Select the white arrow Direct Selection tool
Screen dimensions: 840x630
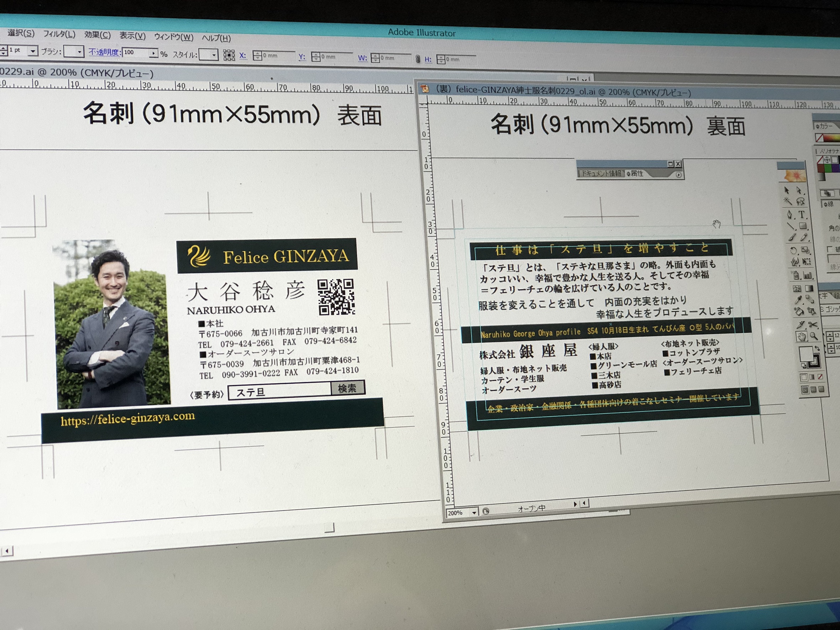pos(799,190)
